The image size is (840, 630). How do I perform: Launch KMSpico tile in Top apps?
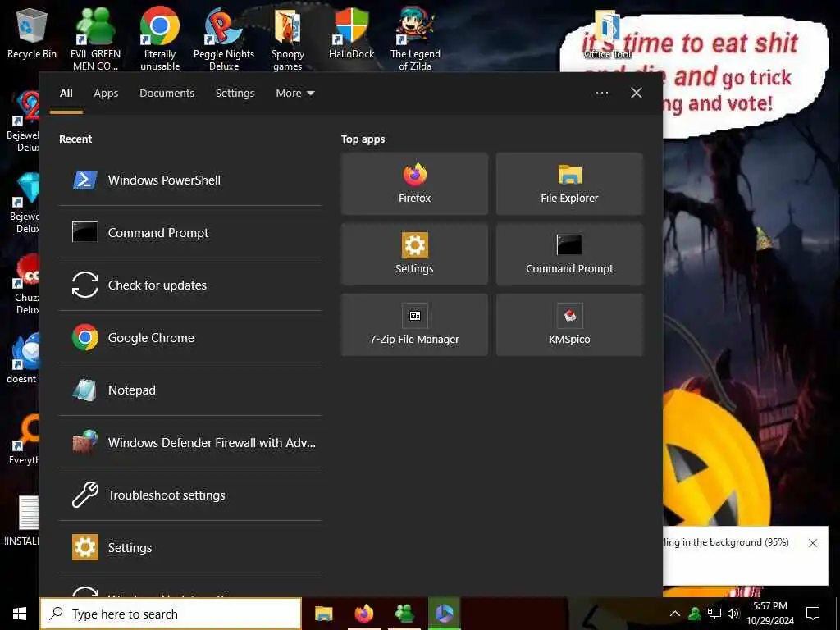pos(569,325)
